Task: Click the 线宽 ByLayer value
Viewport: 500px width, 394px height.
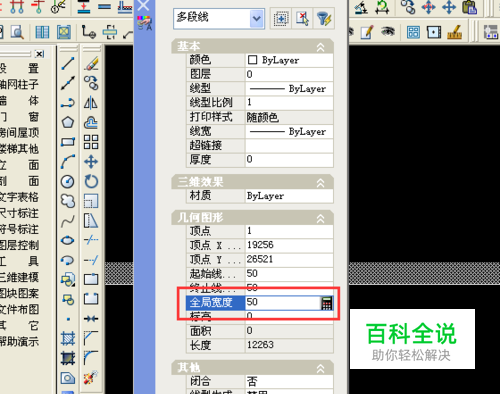Action: pos(289,132)
